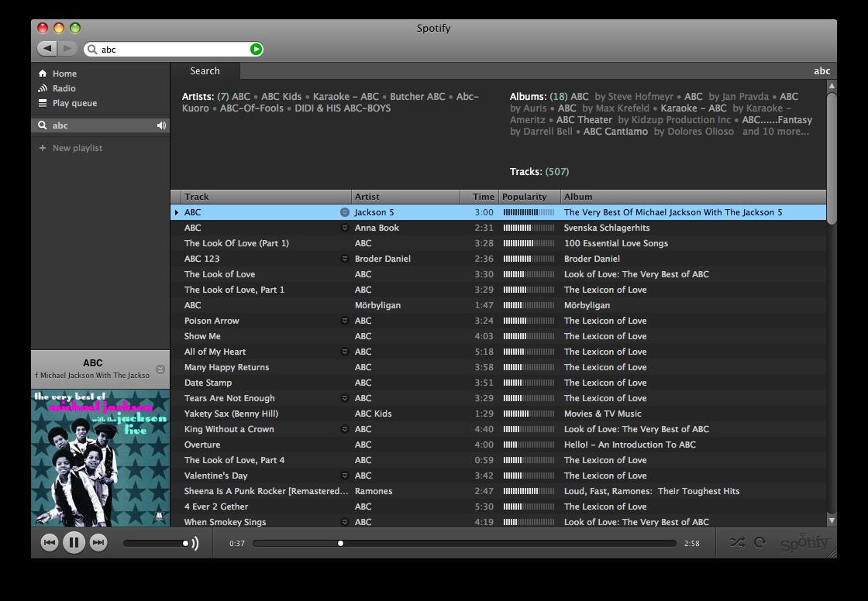Click the magnifier icon in search field
Screen dimensions: 868x601
[92, 50]
